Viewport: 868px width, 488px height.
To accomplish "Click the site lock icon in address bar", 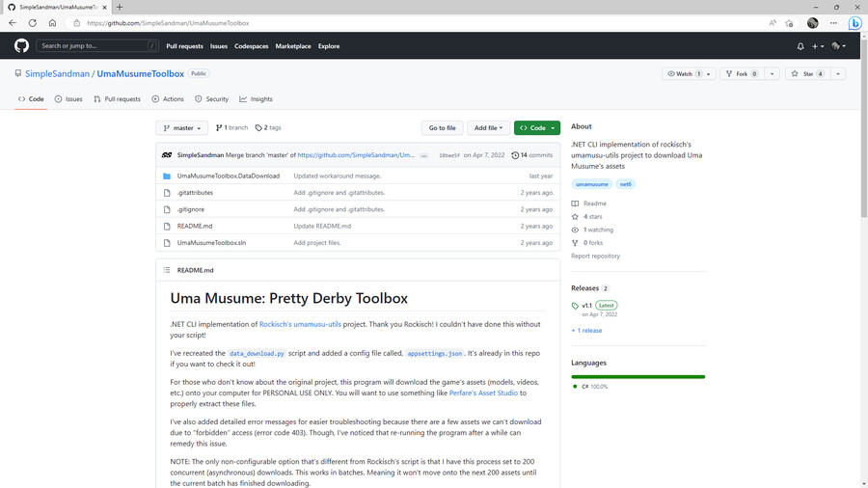I will [x=77, y=23].
